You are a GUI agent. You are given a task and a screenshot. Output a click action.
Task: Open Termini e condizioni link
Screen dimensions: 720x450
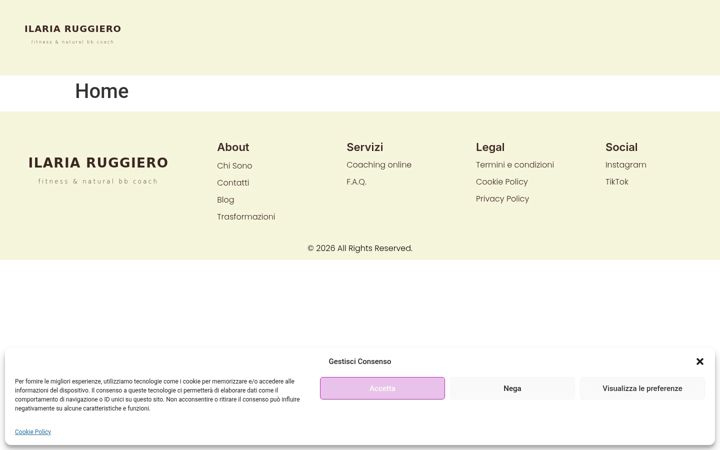[515, 165]
